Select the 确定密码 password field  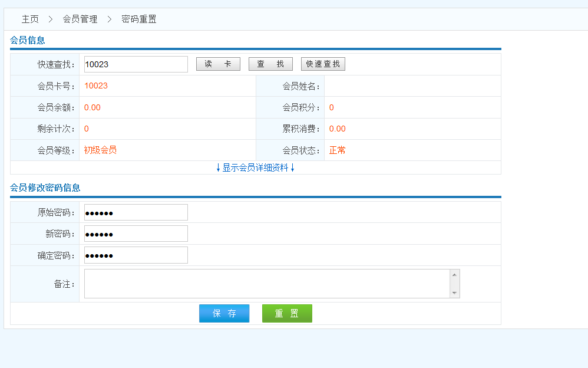pos(136,255)
